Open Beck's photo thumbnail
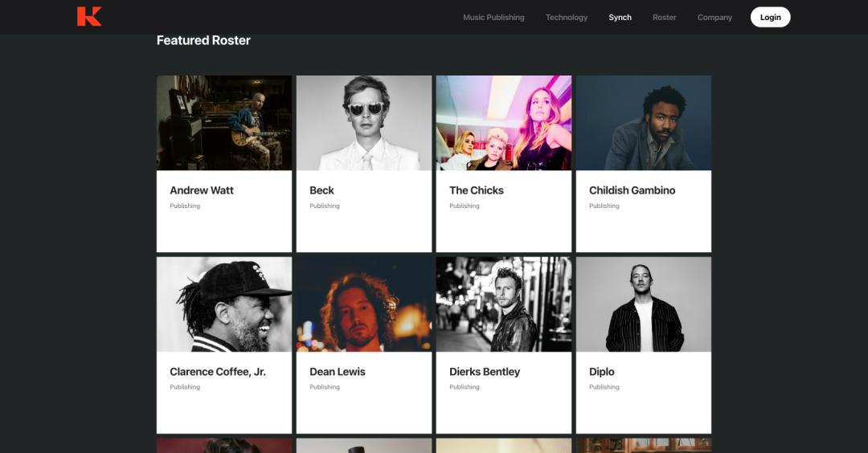 click(x=364, y=123)
